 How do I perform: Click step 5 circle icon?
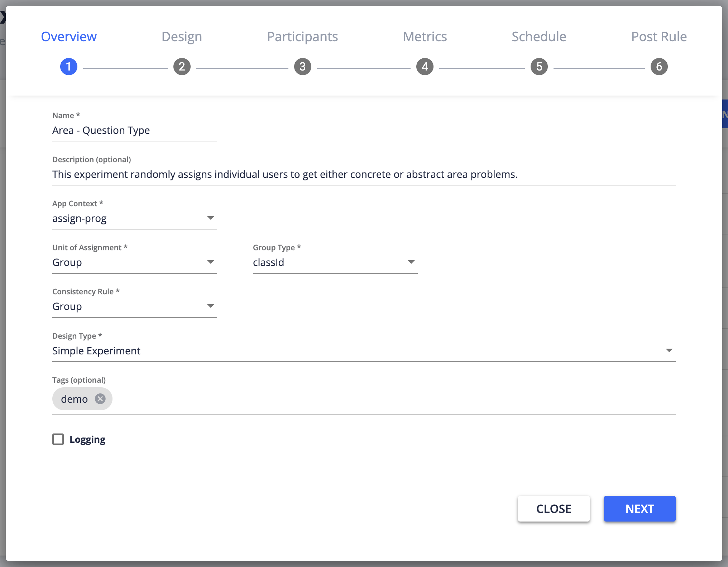(539, 67)
